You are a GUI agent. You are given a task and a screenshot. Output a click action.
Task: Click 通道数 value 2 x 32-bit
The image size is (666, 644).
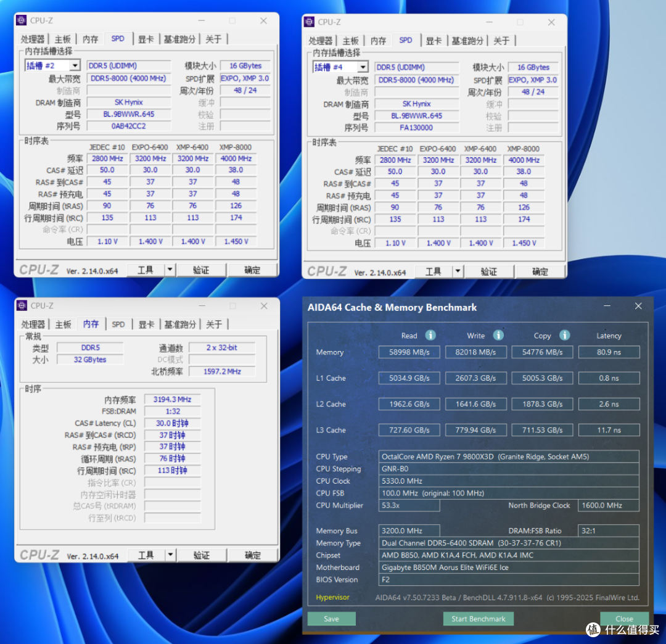click(222, 347)
